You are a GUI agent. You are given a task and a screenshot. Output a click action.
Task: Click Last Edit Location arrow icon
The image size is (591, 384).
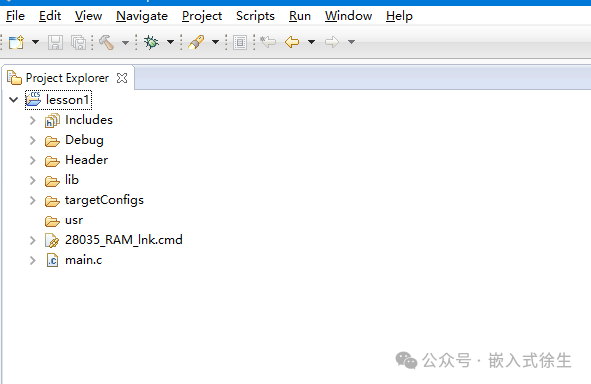pyautogui.click(x=268, y=42)
